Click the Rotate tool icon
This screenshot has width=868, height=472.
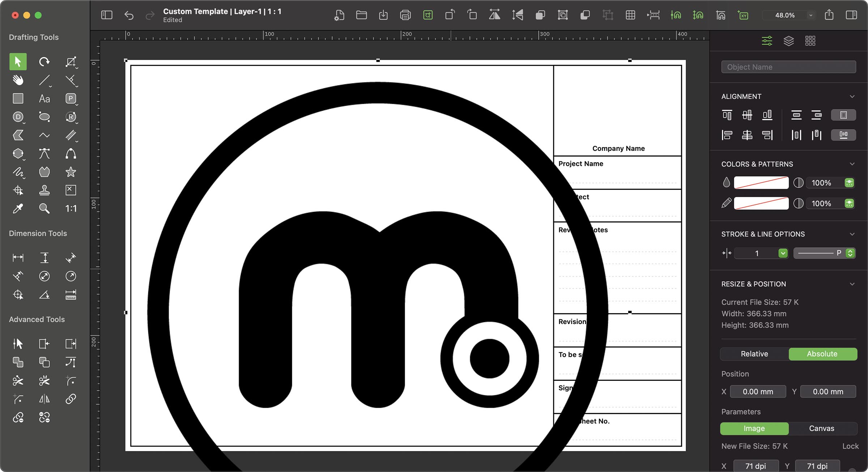[44, 61]
